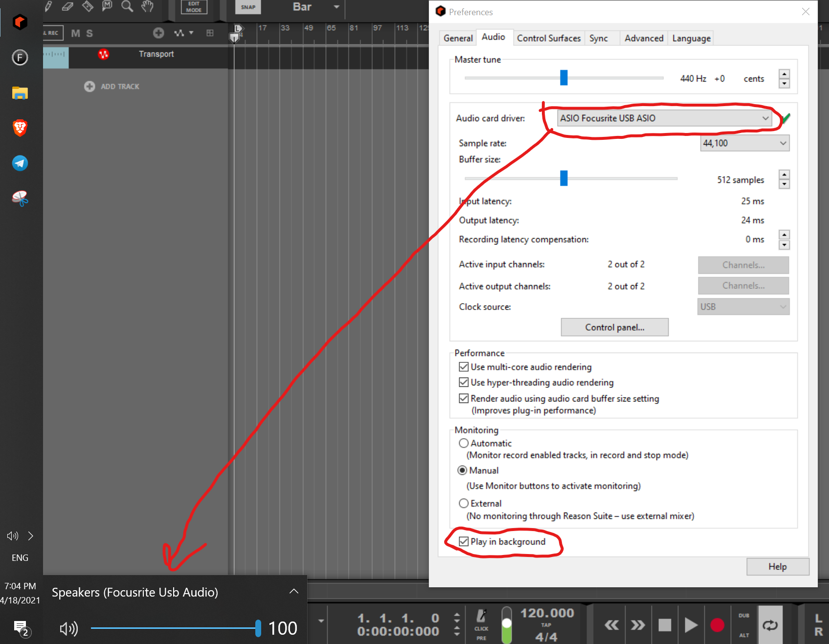Adjust the Buffer size slider
The image size is (829, 644).
pos(564,178)
